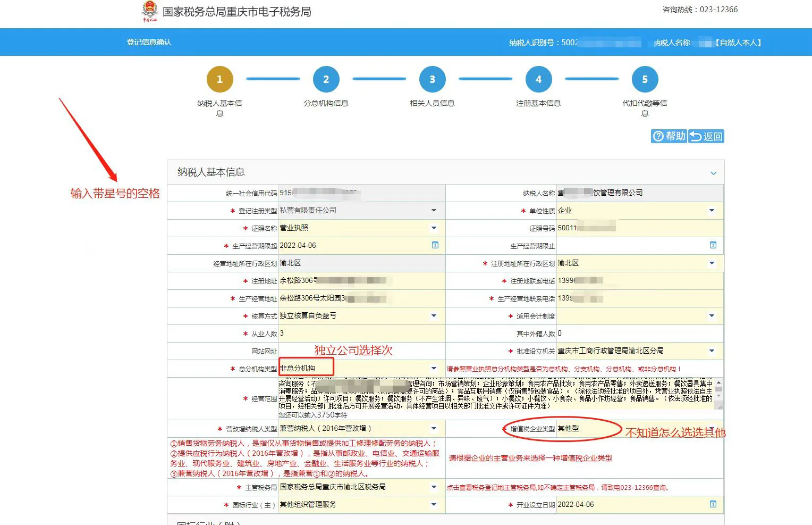Collapse the 纳税人基本信息 panel chevron
The width and height of the screenshot is (812, 525).
point(713,173)
